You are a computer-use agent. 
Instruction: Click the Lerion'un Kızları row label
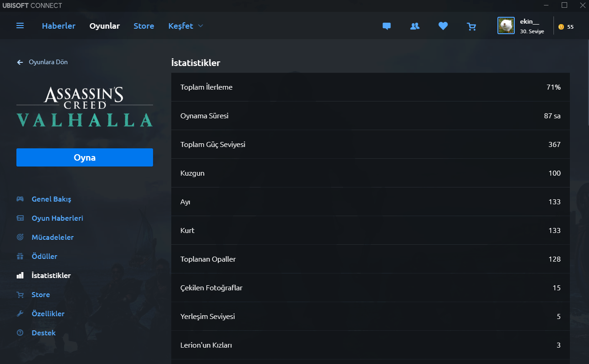pos(206,345)
